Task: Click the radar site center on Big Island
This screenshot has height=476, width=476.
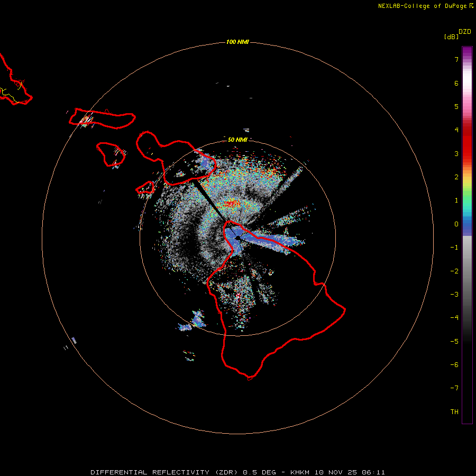Action: (237, 238)
